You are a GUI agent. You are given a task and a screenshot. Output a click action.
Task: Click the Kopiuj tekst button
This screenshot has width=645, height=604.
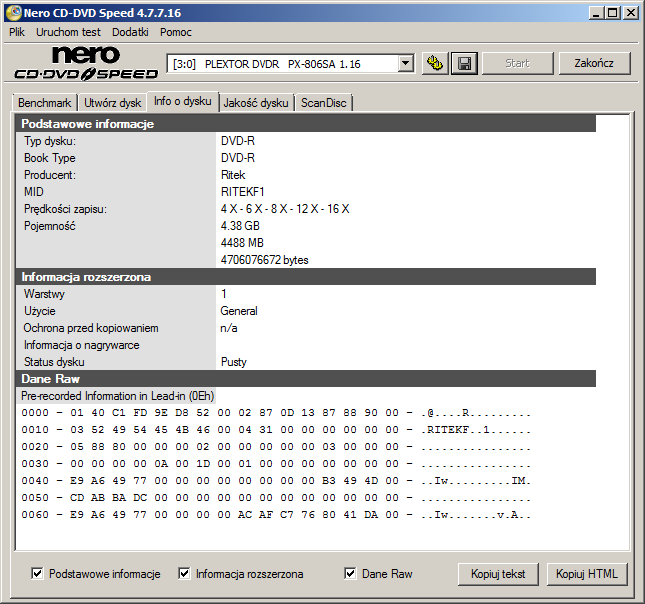pyautogui.click(x=498, y=574)
